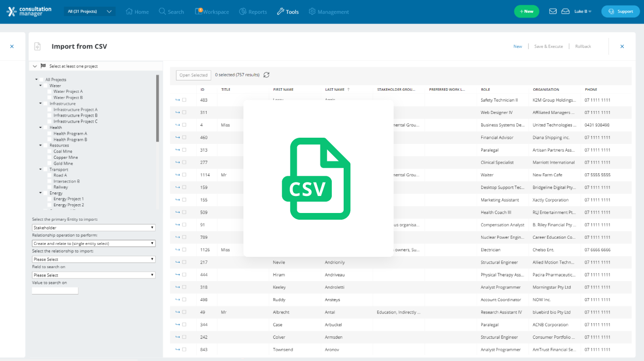Go to Home in top navigation

137,11
